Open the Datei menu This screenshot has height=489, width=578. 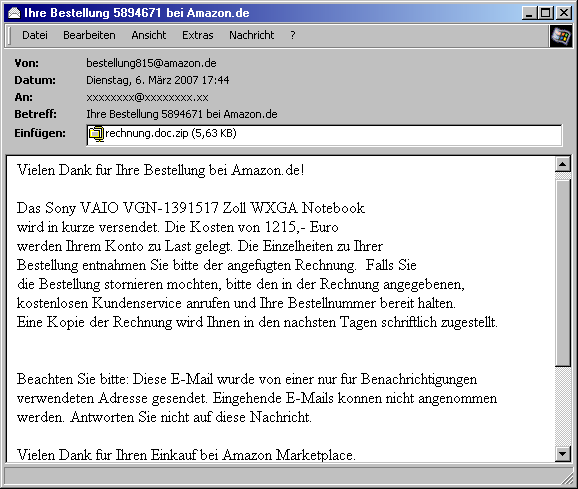[35, 35]
